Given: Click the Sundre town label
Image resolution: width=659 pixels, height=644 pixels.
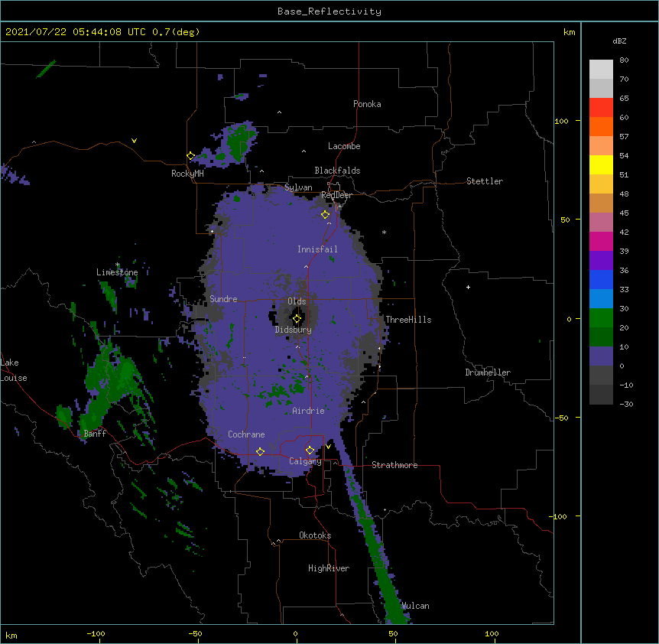Looking at the screenshot, I should pos(223,299).
